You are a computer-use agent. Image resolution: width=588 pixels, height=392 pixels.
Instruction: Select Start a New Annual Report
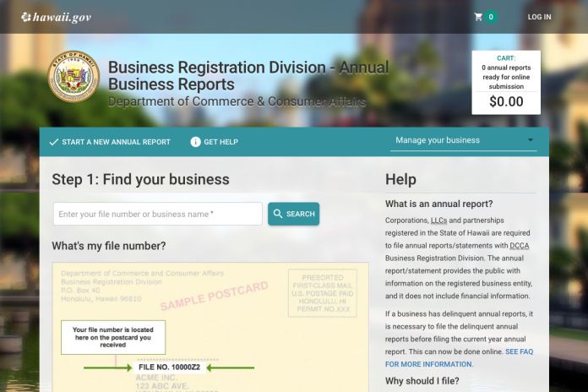110,142
